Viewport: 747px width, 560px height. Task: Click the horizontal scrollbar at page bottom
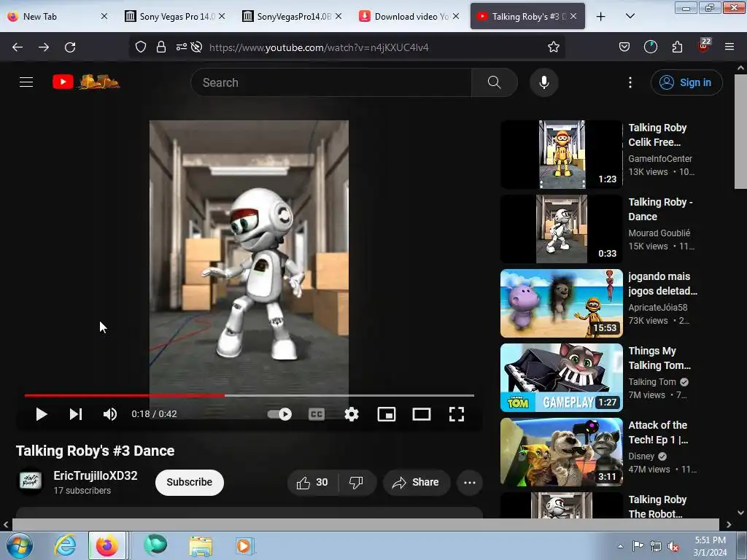pyautogui.click(x=366, y=524)
